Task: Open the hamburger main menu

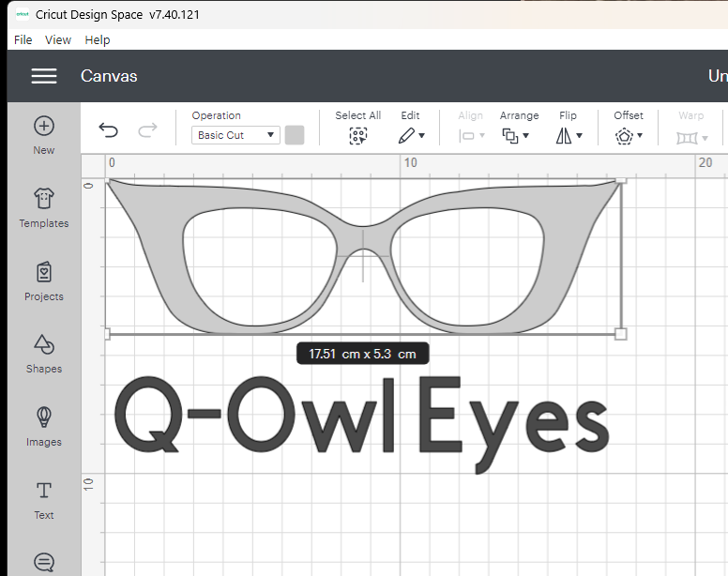Action: click(x=44, y=76)
